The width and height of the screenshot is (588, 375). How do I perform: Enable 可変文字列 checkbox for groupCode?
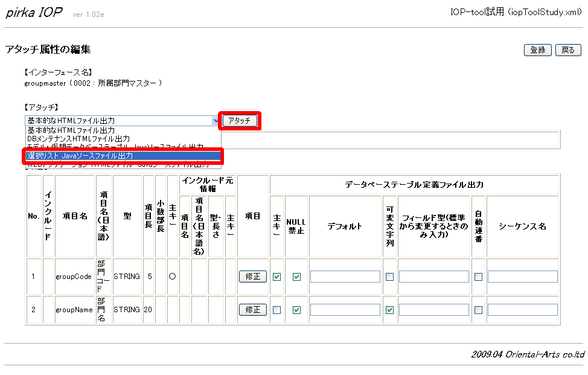point(389,277)
